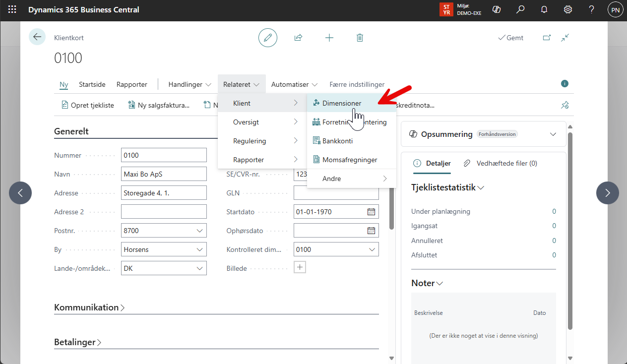
Task: Switch to Vedhæftede filer tab
Action: pyautogui.click(x=501, y=163)
